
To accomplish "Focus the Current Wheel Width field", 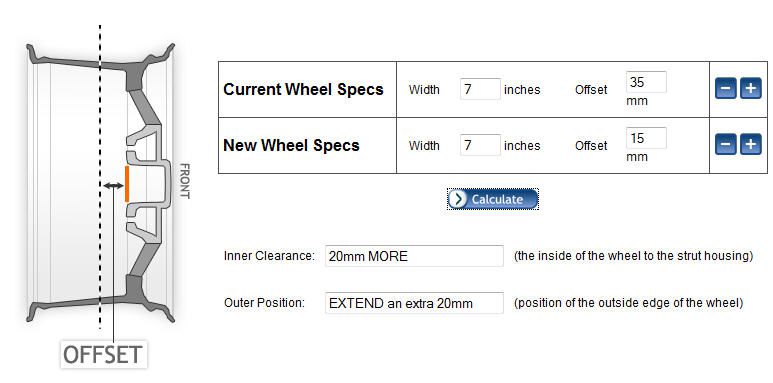I will [480, 89].
